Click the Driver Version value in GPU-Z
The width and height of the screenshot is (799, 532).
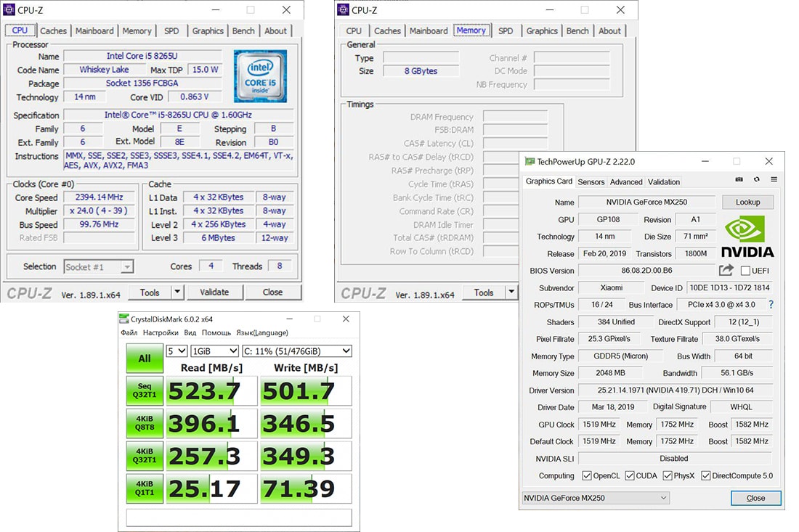coord(676,390)
